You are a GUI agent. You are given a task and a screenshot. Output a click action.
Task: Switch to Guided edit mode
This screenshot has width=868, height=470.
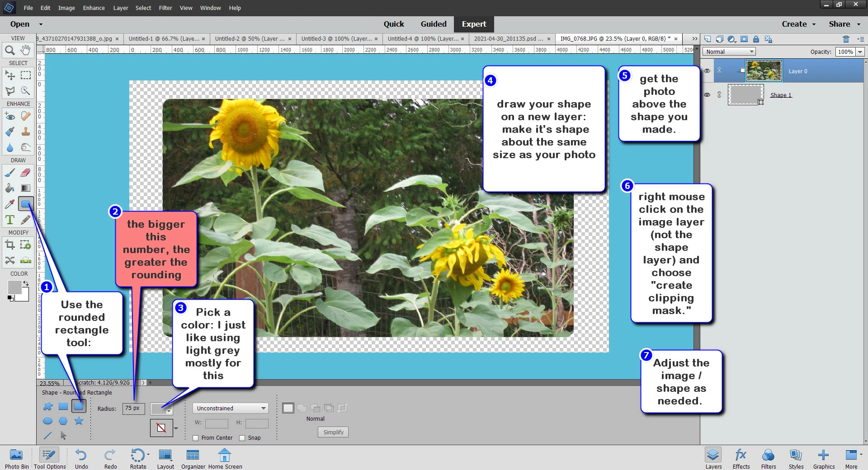pos(434,24)
